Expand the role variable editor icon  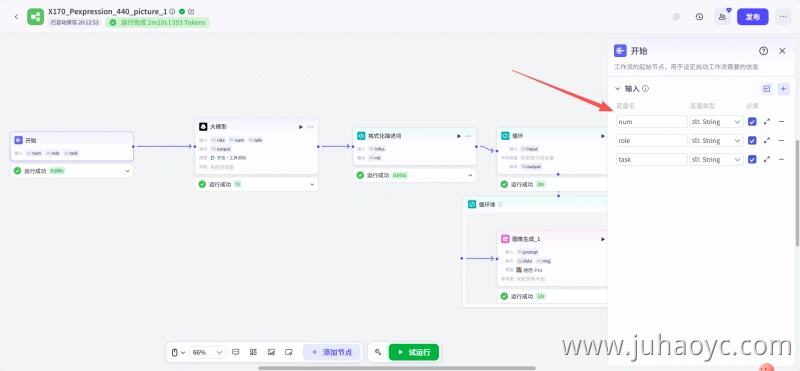(767, 141)
